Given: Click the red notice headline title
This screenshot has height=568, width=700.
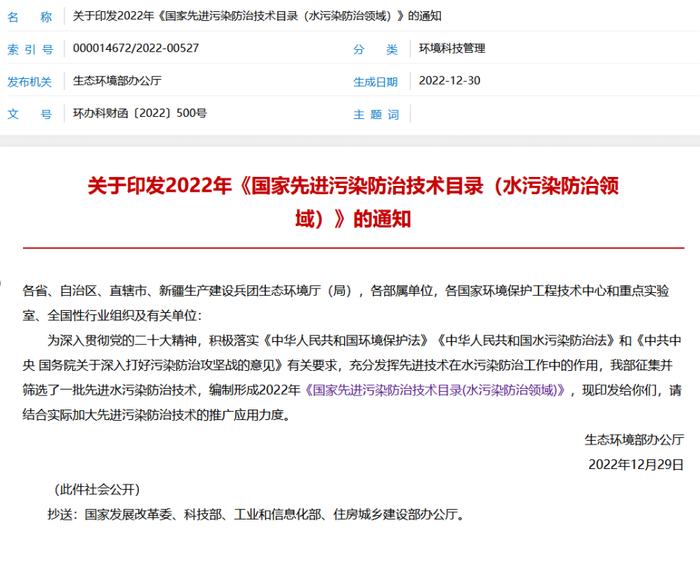Looking at the screenshot, I should (353, 202).
